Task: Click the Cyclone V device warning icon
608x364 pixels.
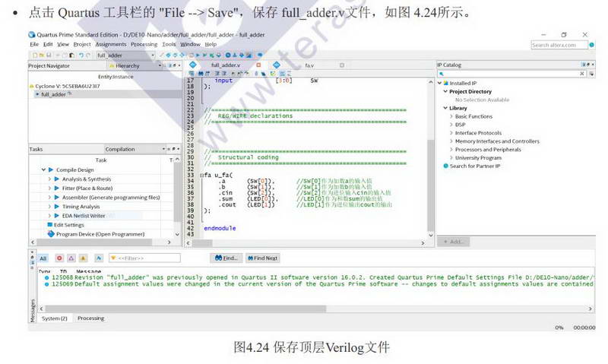Action: click(32, 86)
